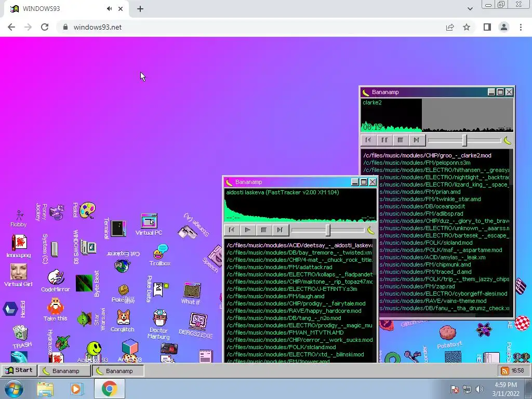Select RAVE/happy_hardcore.mod track

[x=300, y=311]
